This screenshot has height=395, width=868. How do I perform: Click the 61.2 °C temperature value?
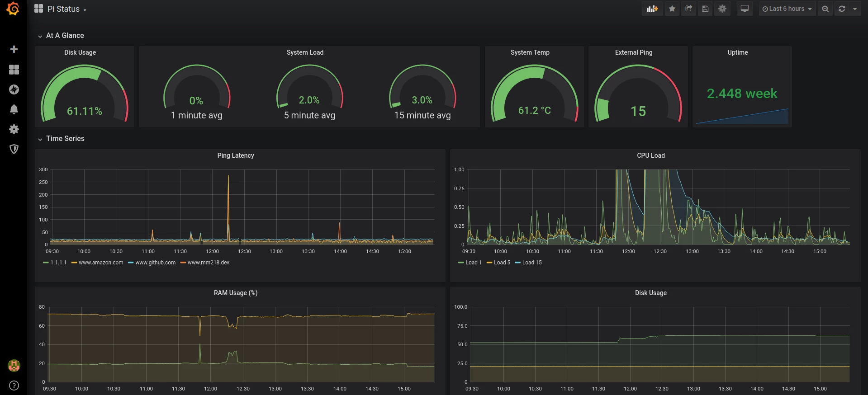pyautogui.click(x=535, y=111)
